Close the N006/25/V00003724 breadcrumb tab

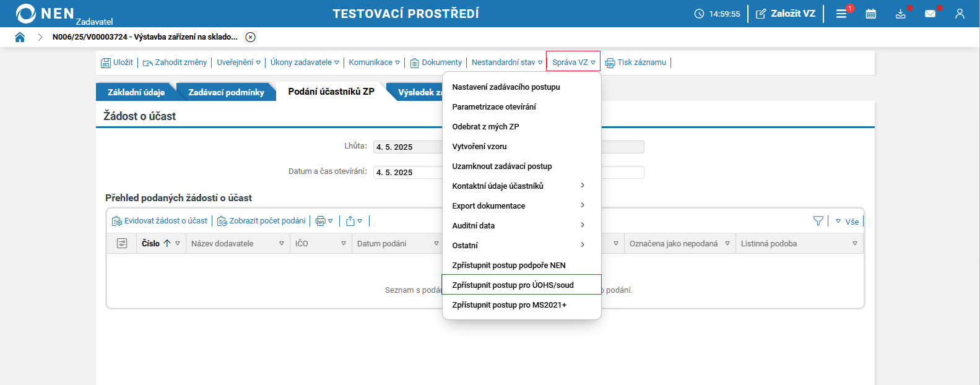coord(250,37)
